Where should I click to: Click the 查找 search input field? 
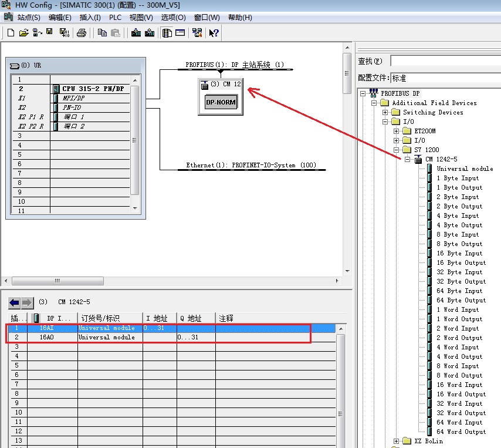tap(445, 60)
